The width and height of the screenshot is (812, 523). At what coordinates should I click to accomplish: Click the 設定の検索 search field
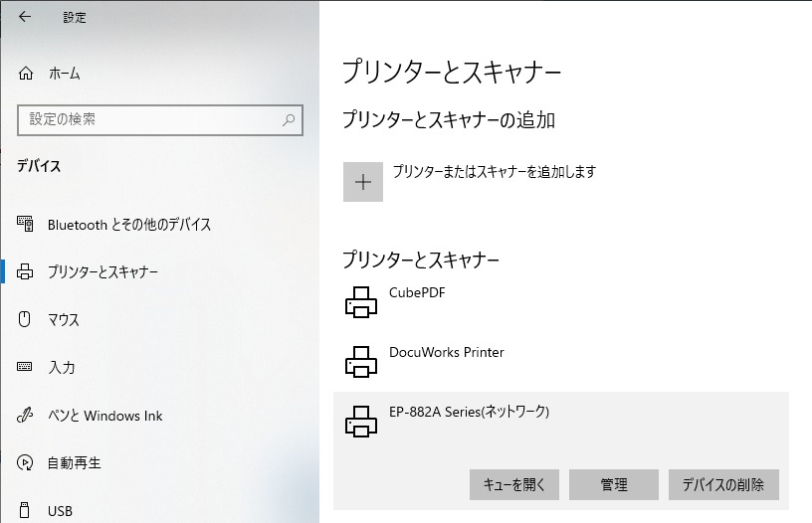tap(160, 120)
